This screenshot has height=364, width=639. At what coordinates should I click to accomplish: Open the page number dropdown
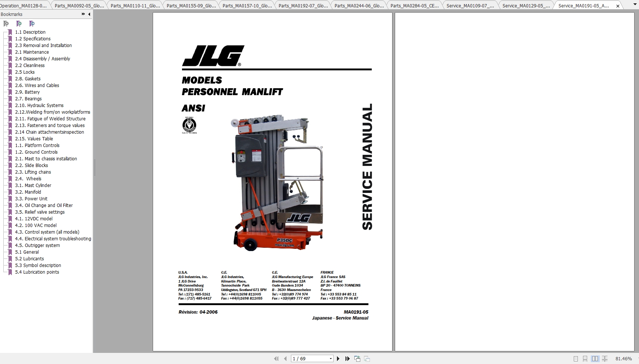(x=331, y=358)
